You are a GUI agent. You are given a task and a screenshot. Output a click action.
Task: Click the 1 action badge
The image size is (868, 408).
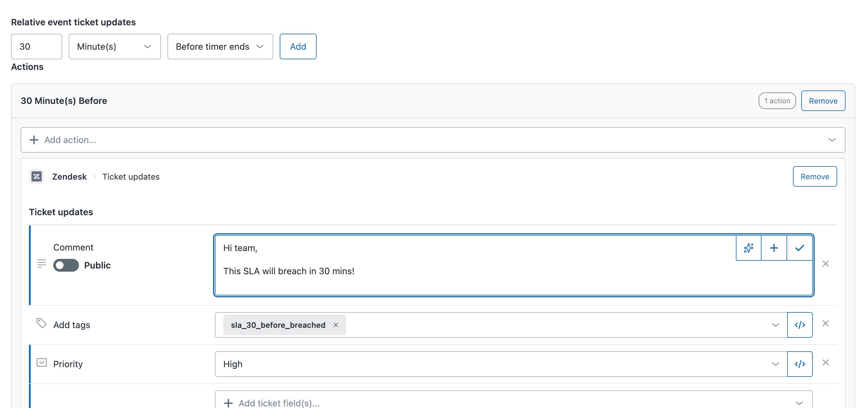pos(777,101)
